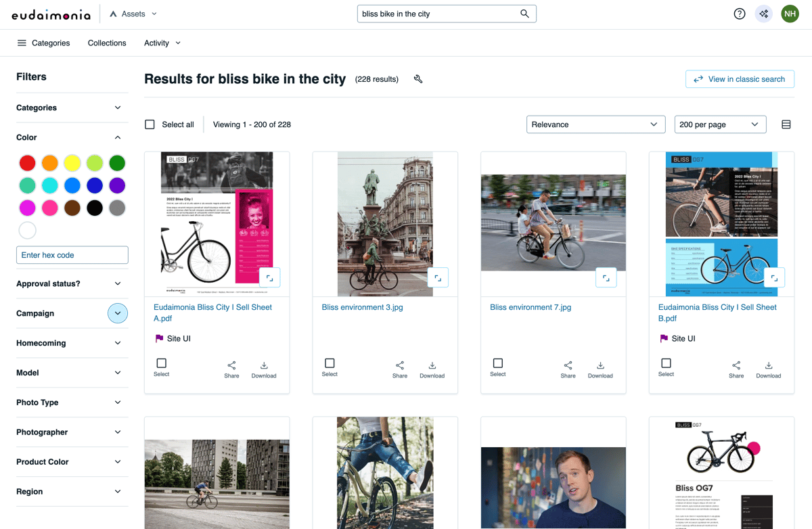Open Eudaimonia Bliss City I Sell Sheet B.pdf link

coord(717,313)
